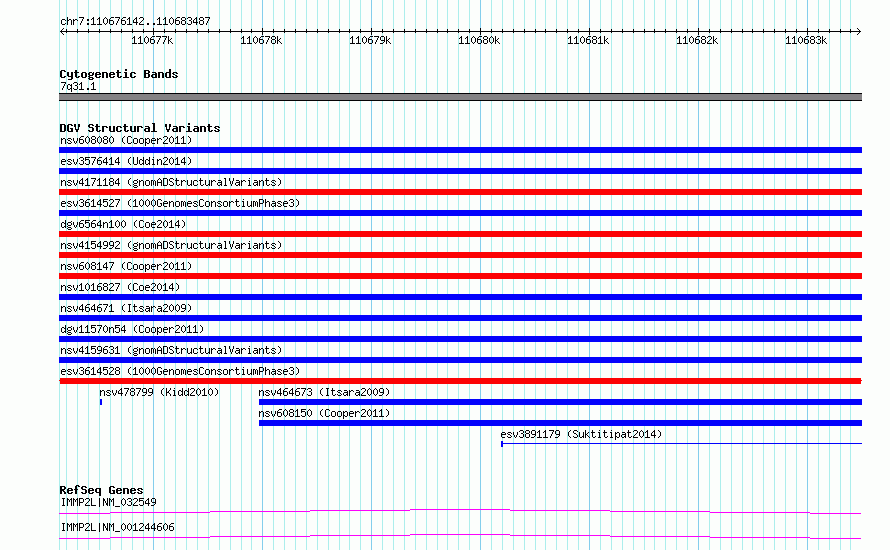Select the blue bar under esv3614527
This screenshot has height=550, width=890.
pos(460,213)
